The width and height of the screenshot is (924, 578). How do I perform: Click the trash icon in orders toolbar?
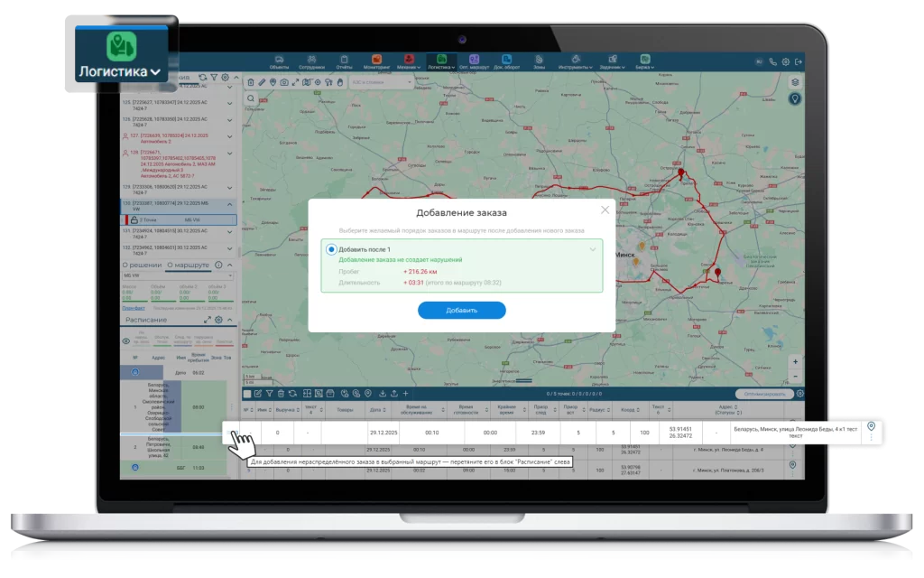[280, 394]
